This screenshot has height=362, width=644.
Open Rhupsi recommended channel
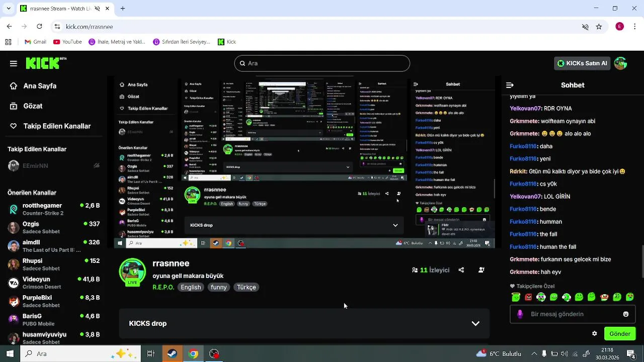click(x=54, y=264)
